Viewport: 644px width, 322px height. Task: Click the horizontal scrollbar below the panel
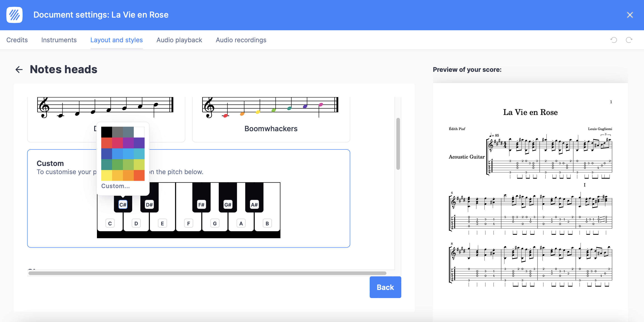point(207,273)
